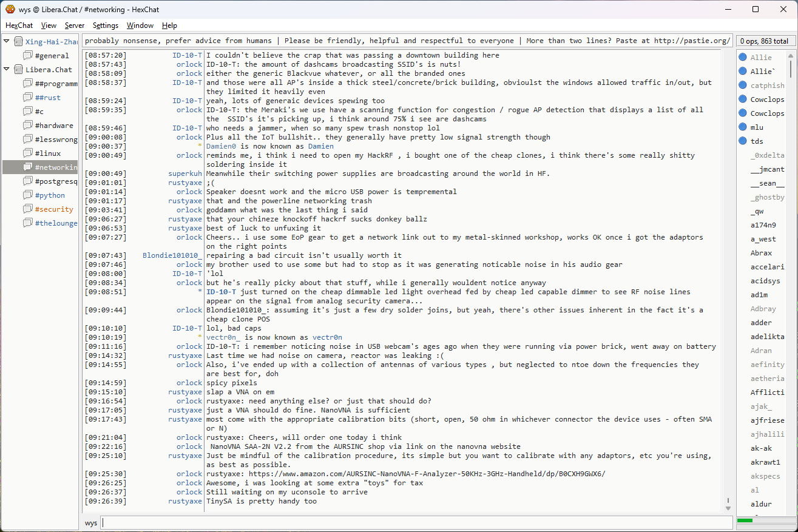The width and height of the screenshot is (798, 532).
Task: Click the channel icon beside #linux
Action: [x=28, y=153]
